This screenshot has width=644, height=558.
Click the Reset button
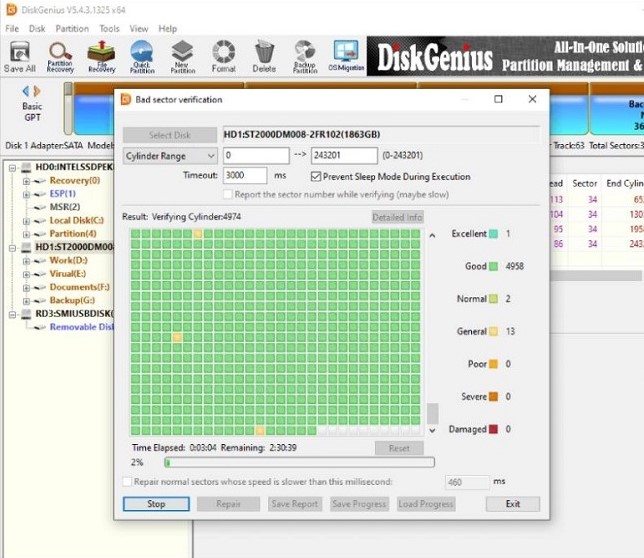(x=399, y=448)
